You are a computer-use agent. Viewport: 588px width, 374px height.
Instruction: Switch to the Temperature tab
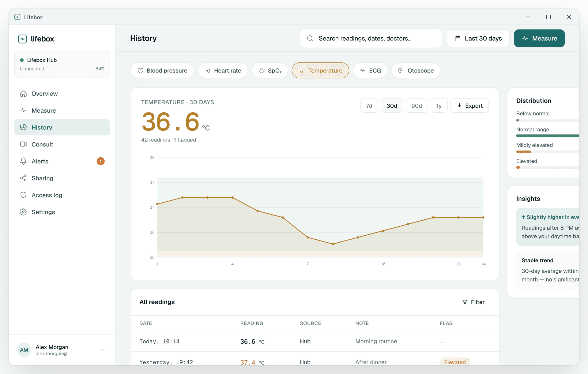tap(320, 70)
